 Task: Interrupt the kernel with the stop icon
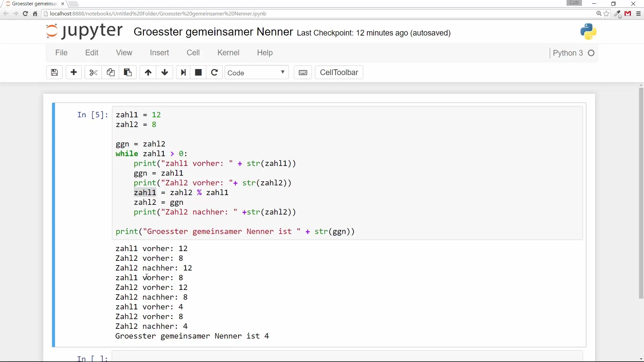(198, 72)
